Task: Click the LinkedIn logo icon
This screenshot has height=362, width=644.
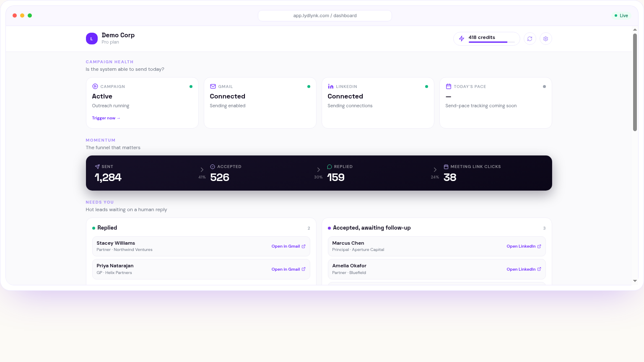Action: tap(331, 86)
